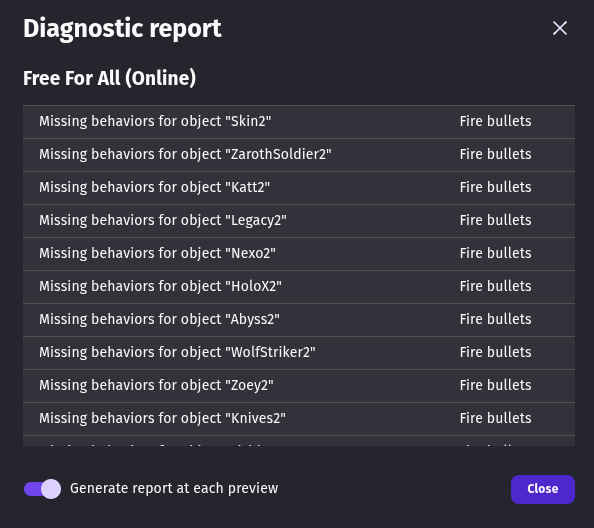Screen dimensions: 594x528
Task: Click Fire bullets in the Knives2 row
Action: 496,418
